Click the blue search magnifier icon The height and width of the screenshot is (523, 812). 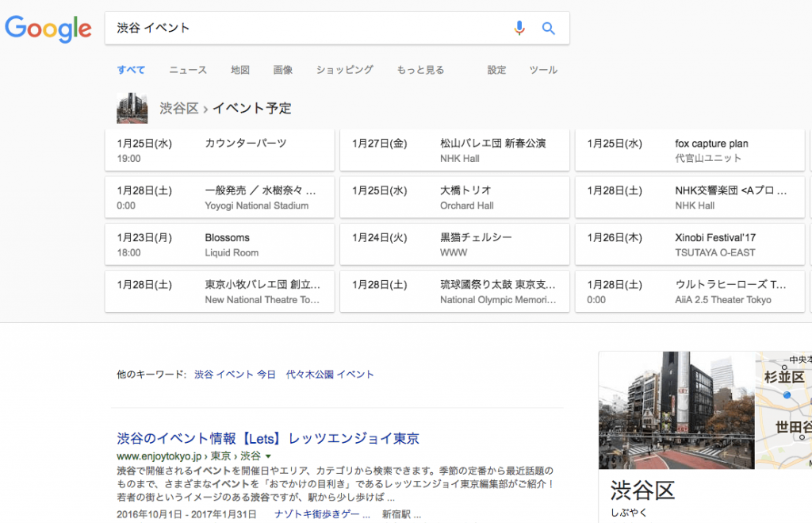549,29
